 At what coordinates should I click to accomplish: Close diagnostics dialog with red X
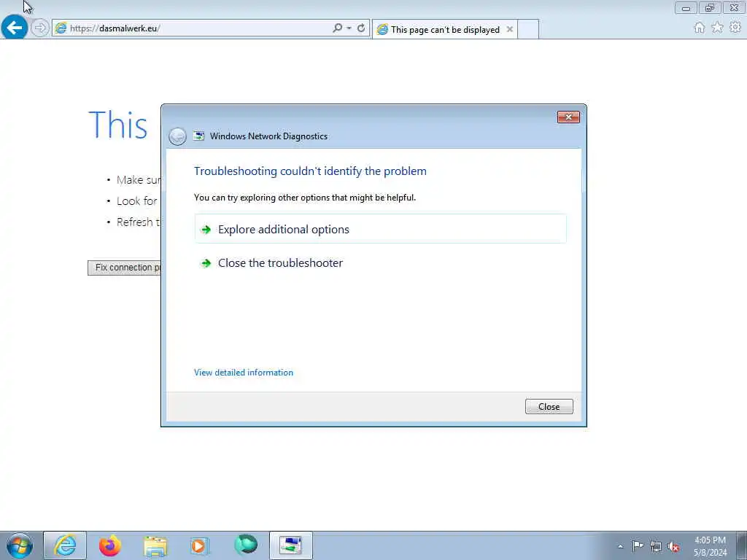click(x=568, y=117)
